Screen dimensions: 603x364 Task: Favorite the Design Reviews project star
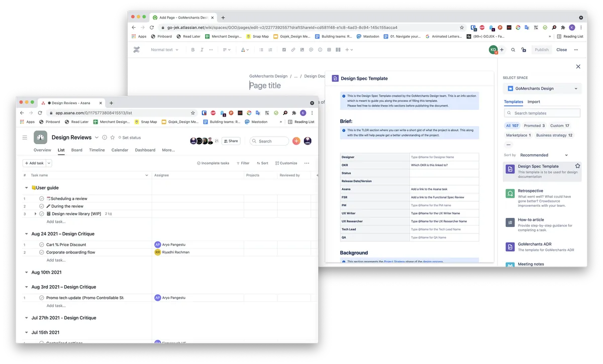pyautogui.click(x=113, y=138)
